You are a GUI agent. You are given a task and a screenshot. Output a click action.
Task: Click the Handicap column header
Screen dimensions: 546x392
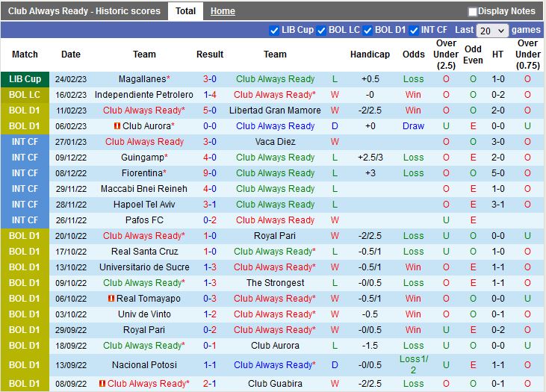[370, 55]
